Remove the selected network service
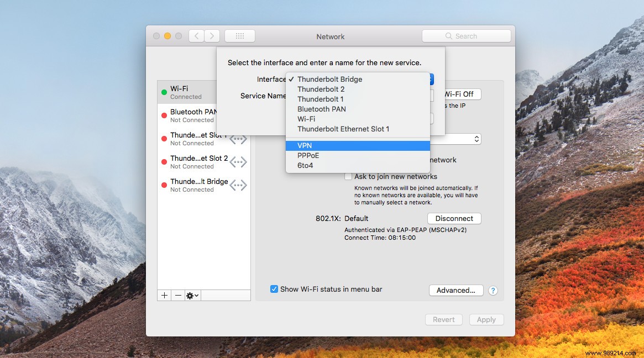Viewport: 644px width, 358px height. point(177,295)
